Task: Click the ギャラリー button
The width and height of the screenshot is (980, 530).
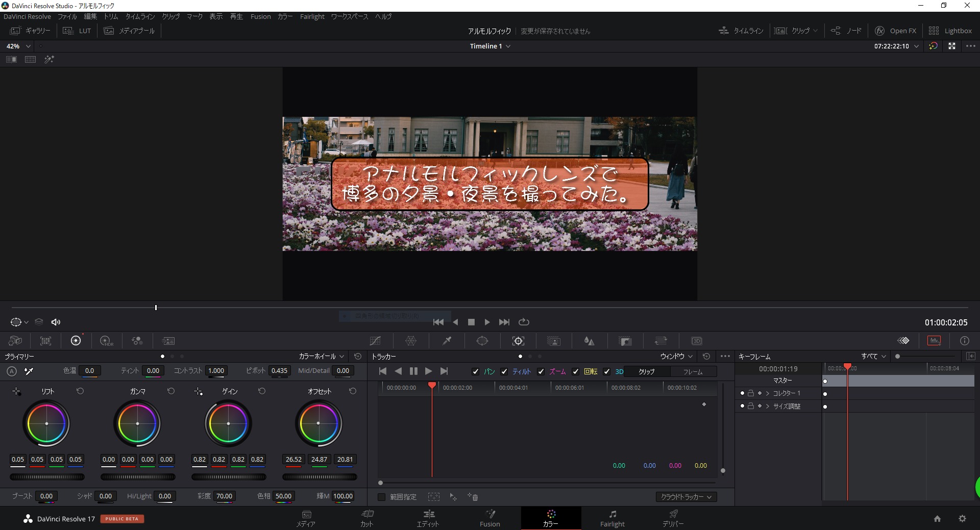Action: [31, 31]
